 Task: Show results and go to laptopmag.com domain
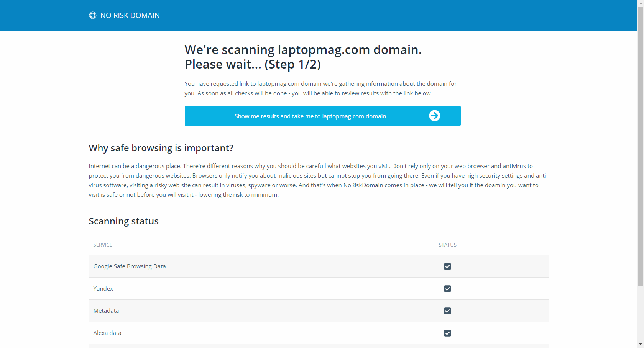(x=323, y=116)
